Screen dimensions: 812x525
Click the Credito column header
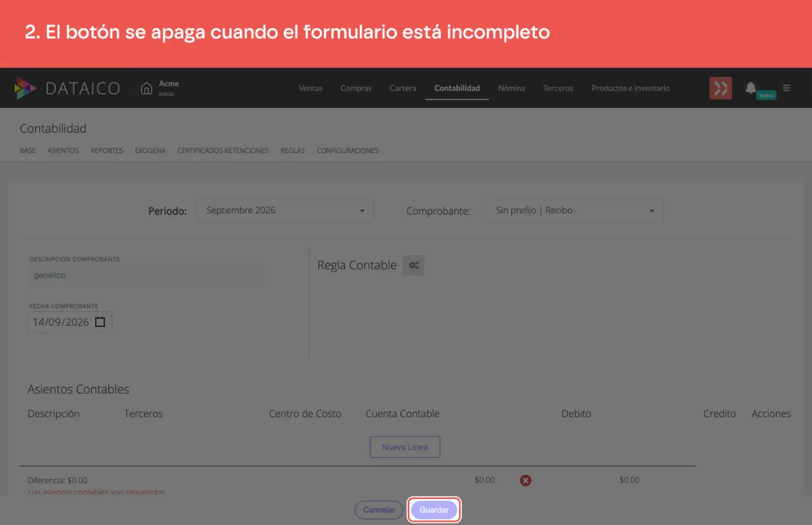[x=719, y=414]
